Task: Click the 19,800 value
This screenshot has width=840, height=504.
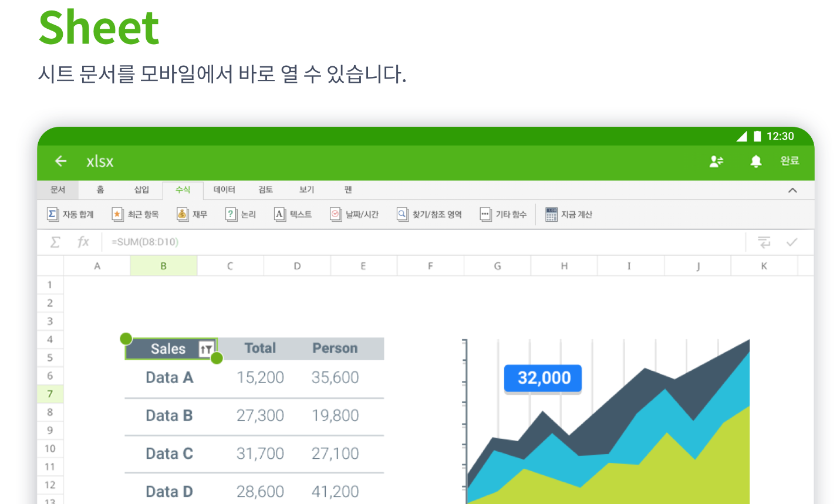Action: pos(335,415)
